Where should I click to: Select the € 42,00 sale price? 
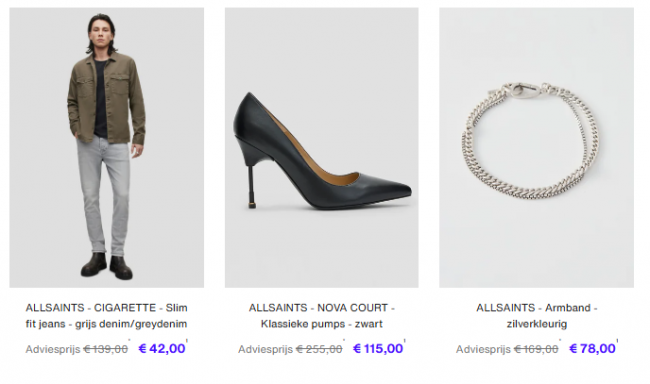(x=162, y=349)
